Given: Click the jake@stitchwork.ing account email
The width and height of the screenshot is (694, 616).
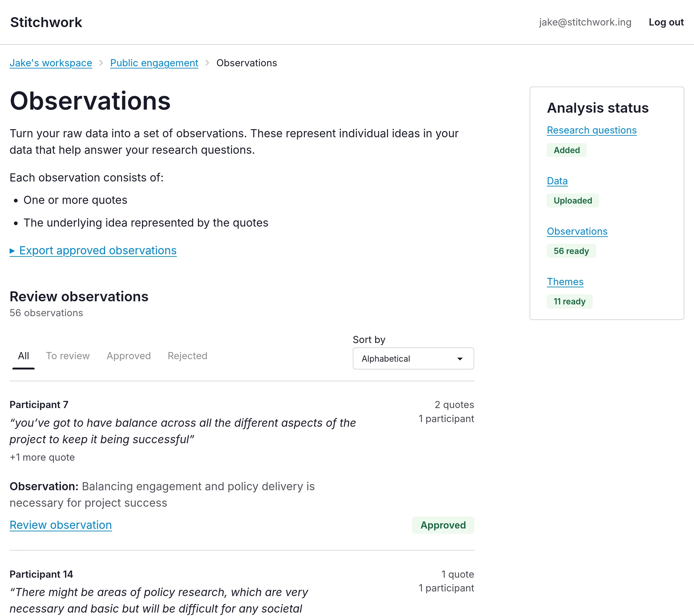Looking at the screenshot, I should 585,22.
